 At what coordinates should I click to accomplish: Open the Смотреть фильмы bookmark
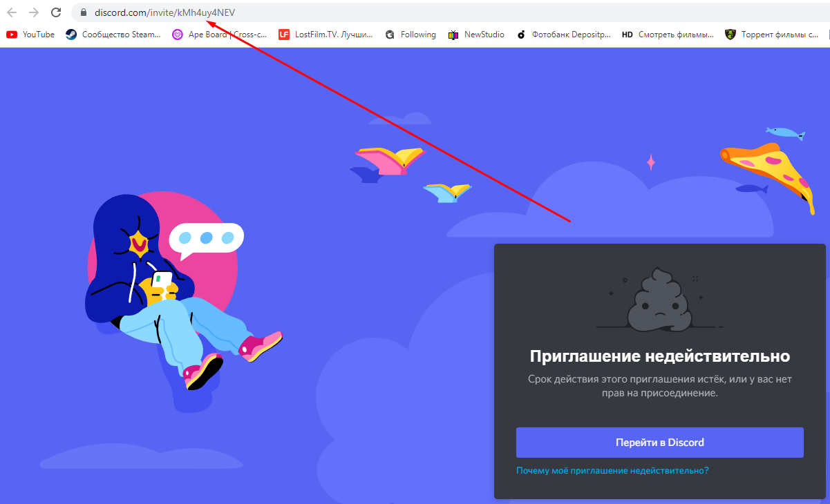coord(668,35)
